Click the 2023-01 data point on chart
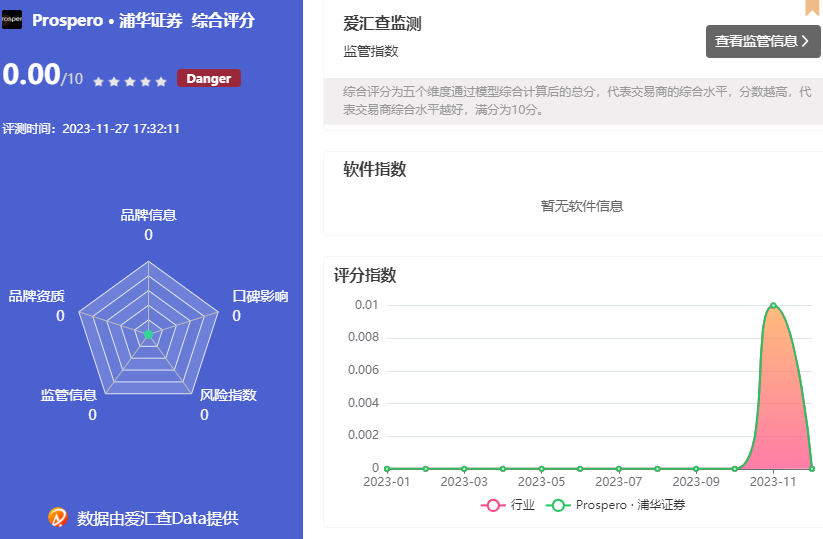 pos(387,468)
